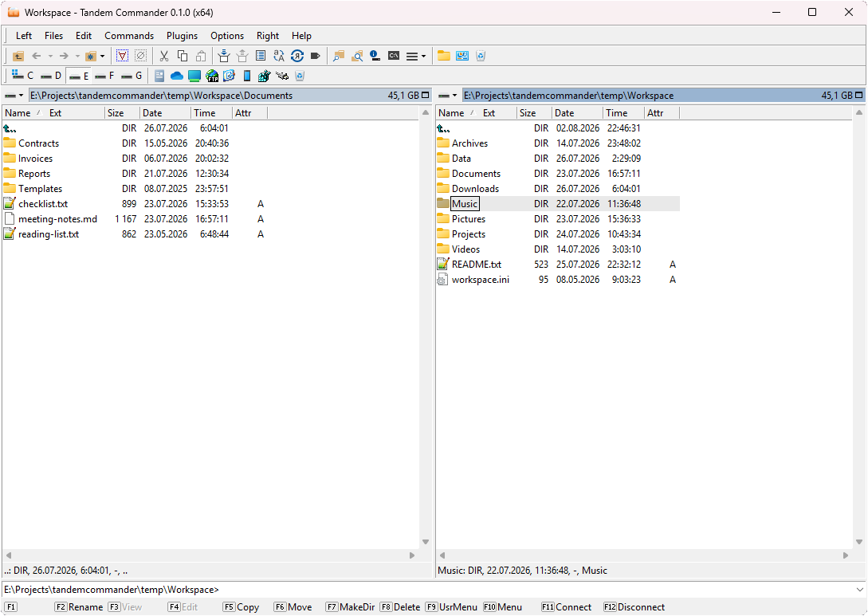Click the toolbar recycle bin icon
Image resolution: width=868 pixels, height=616 pixels.
coord(481,56)
